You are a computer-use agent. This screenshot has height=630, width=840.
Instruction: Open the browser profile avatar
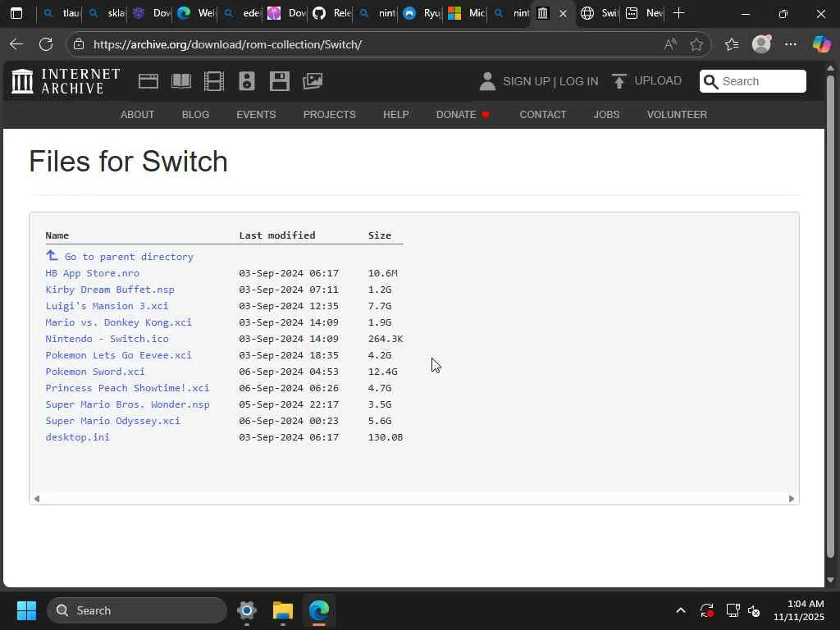(761, 44)
